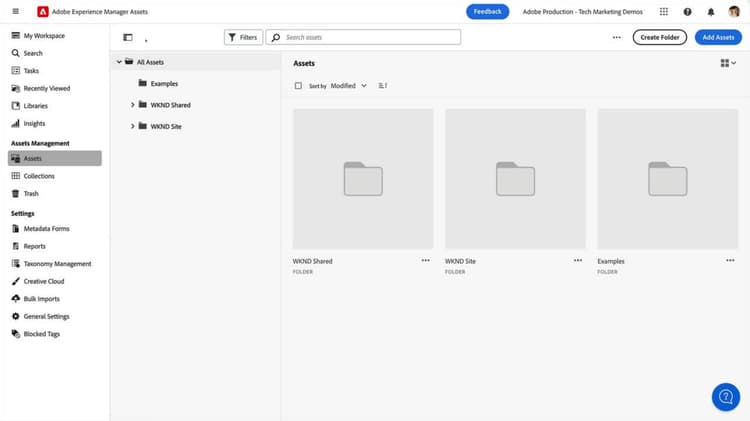Select Examples folder in the tree

click(x=164, y=84)
